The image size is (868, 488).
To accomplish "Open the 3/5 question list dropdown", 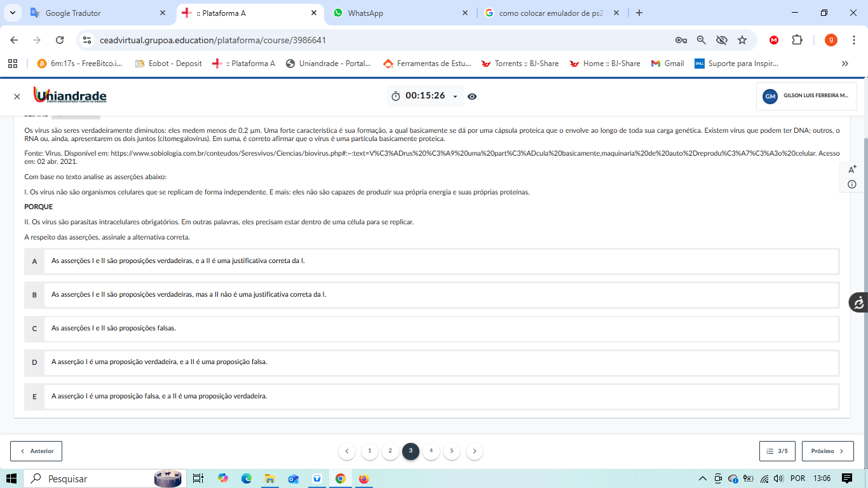I will tap(777, 451).
